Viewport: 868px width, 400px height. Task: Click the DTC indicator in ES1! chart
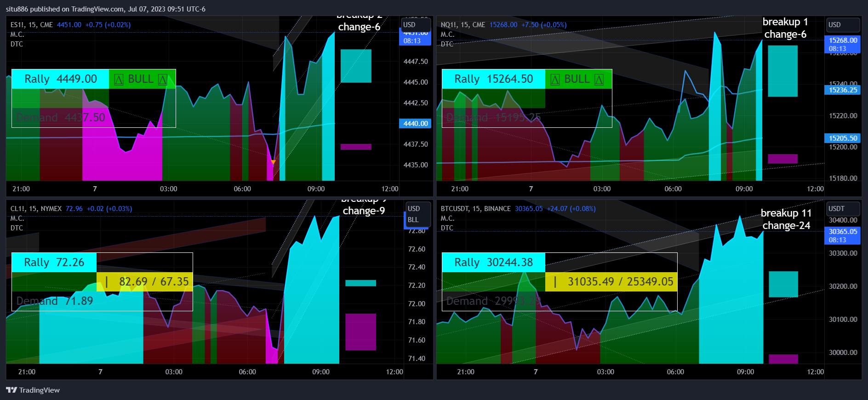pyautogui.click(x=17, y=44)
